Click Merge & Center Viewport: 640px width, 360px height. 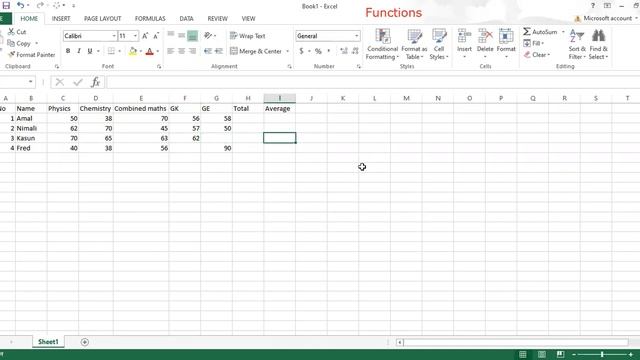pos(256,51)
